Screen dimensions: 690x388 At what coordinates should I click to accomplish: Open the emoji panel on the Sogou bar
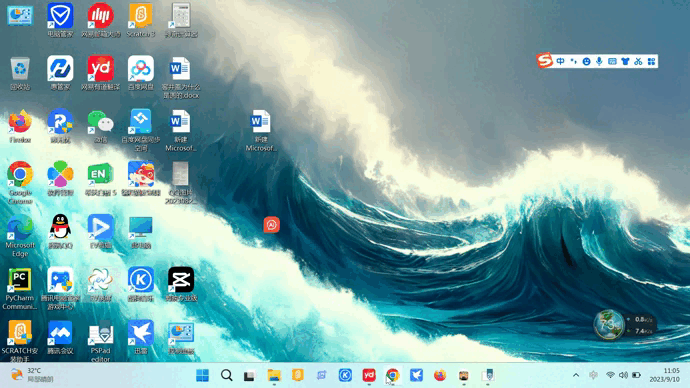pyautogui.click(x=586, y=62)
